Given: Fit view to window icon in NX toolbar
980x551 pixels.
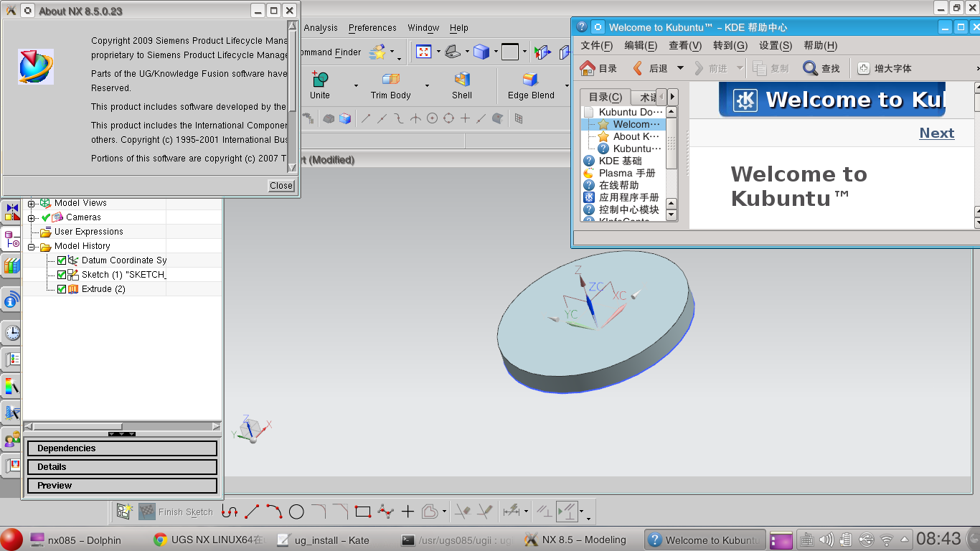Looking at the screenshot, I should 424,52.
